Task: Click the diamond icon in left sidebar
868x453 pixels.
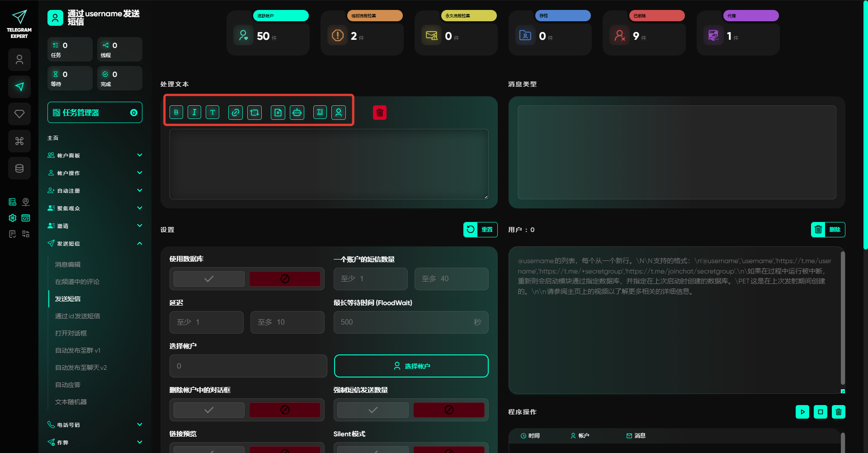Action: click(x=19, y=114)
